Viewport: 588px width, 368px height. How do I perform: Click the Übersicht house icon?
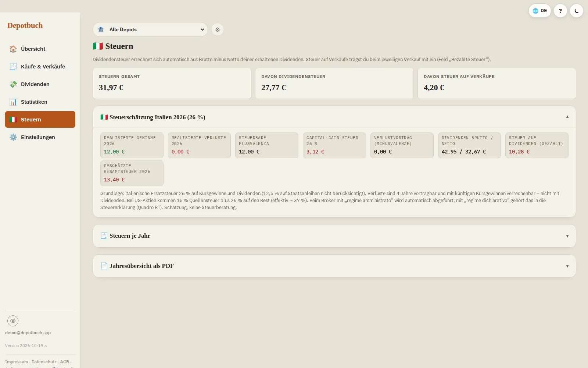tap(13, 49)
